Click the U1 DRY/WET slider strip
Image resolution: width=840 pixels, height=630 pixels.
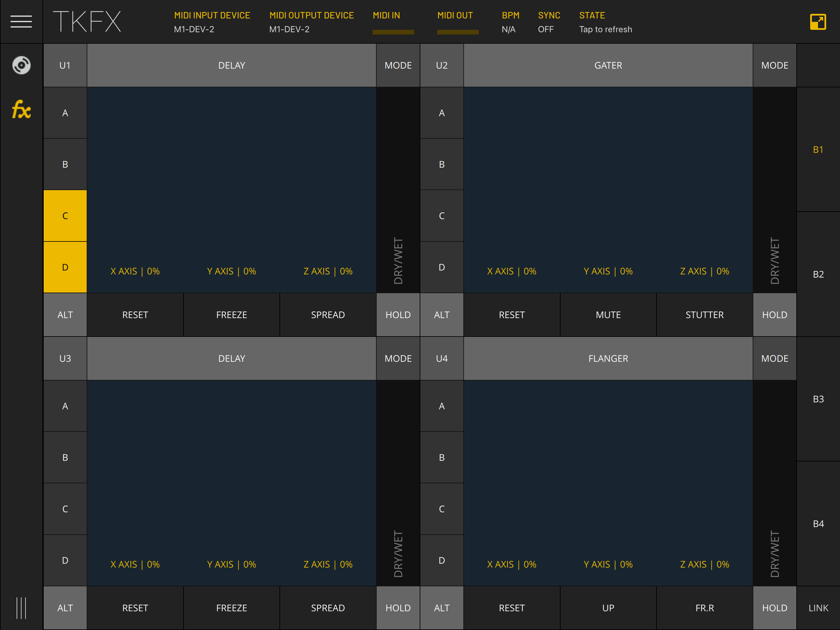click(398, 190)
